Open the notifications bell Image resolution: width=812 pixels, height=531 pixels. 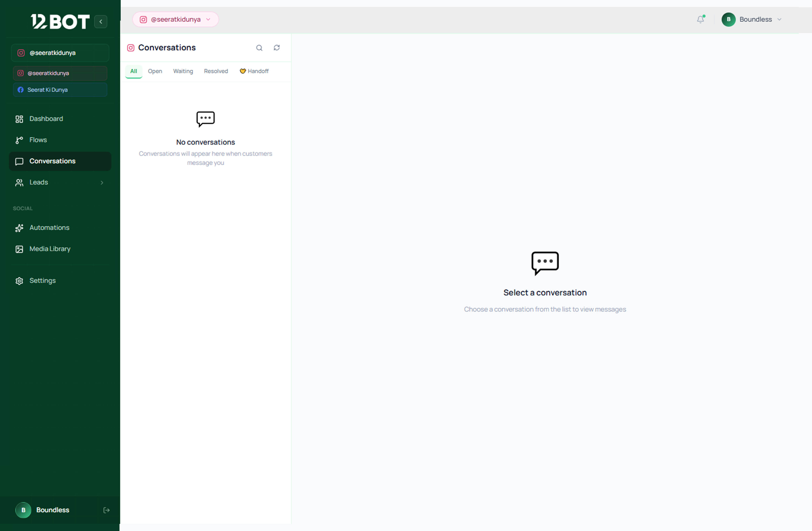pyautogui.click(x=700, y=19)
